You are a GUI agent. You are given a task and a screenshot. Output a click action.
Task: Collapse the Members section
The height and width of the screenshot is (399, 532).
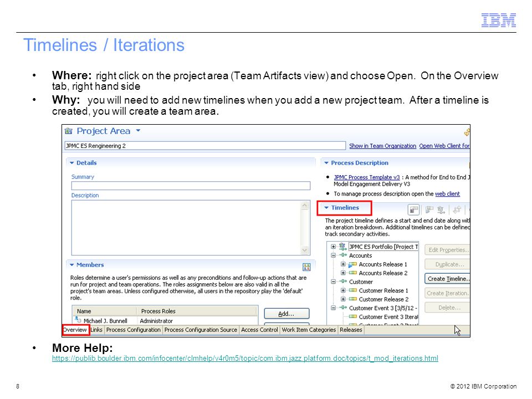click(72, 265)
